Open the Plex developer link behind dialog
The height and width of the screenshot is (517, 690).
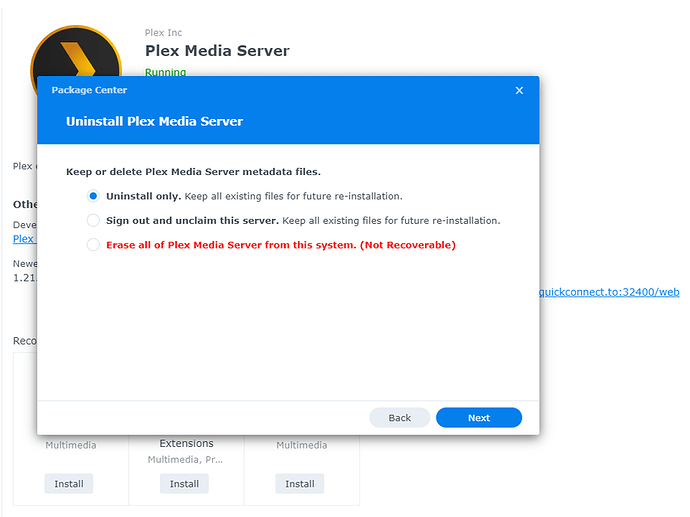pyautogui.click(x=25, y=239)
